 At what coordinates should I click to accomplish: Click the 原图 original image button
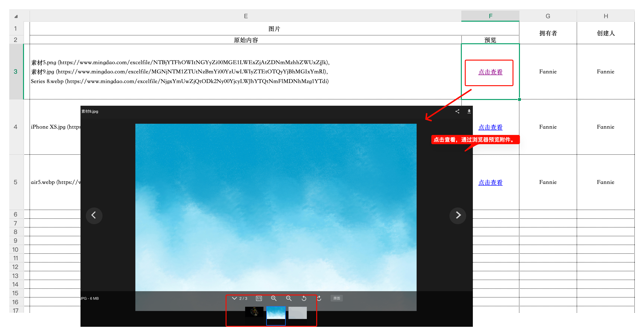[337, 298]
